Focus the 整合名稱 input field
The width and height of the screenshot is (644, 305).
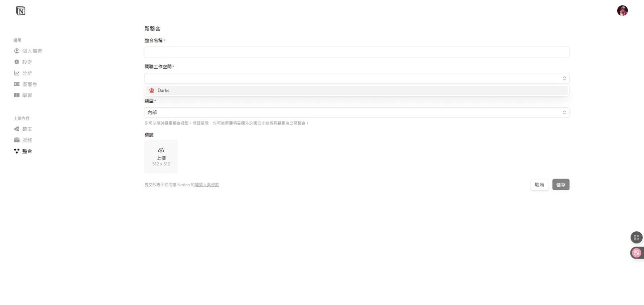click(x=356, y=52)
